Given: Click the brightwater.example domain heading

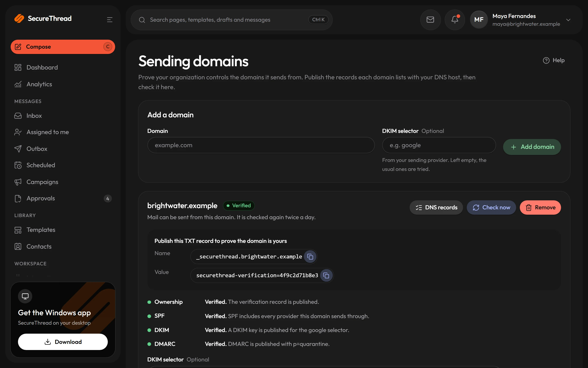Looking at the screenshot, I should (182, 206).
